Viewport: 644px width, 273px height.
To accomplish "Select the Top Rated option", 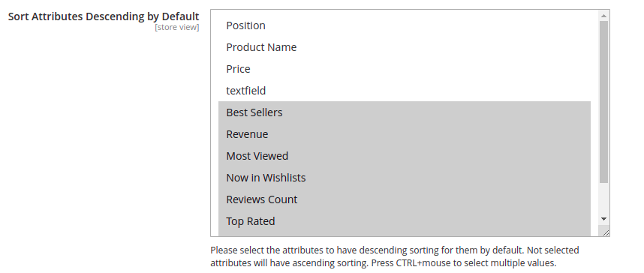I will tap(404, 221).
